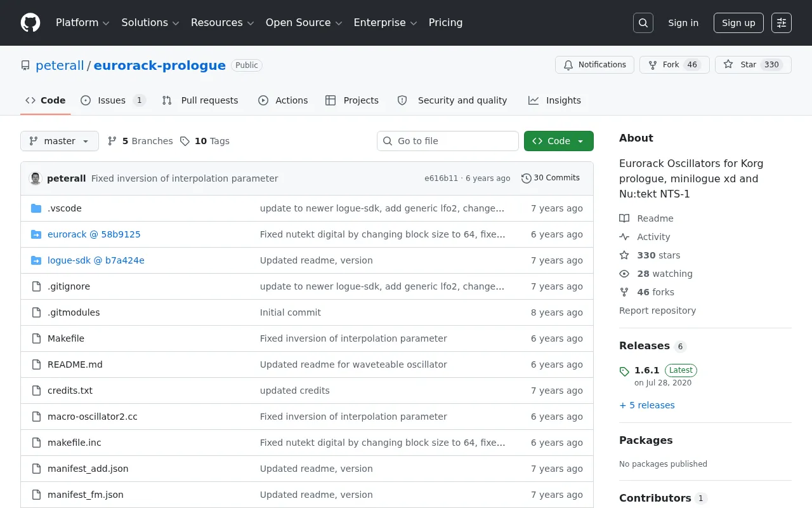The image size is (812, 508).
Task: View the 10 Tags link
Action: pyautogui.click(x=205, y=141)
